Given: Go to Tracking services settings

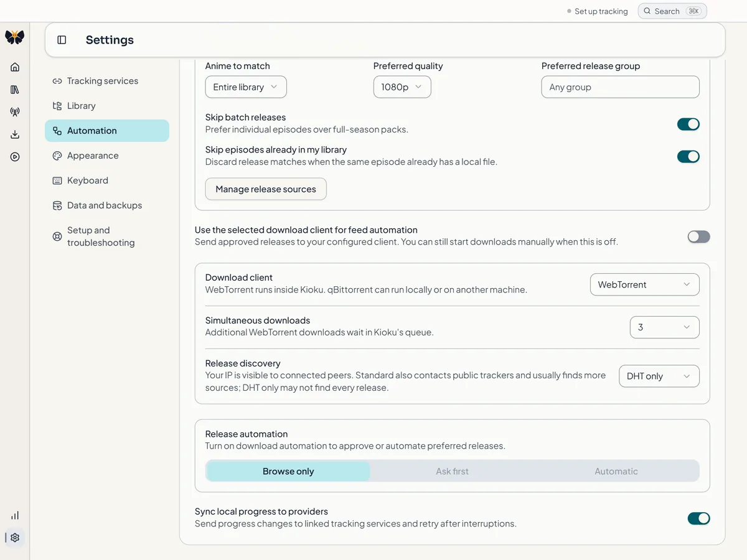Looking at the screenshot, I should (x=107, y=81).
